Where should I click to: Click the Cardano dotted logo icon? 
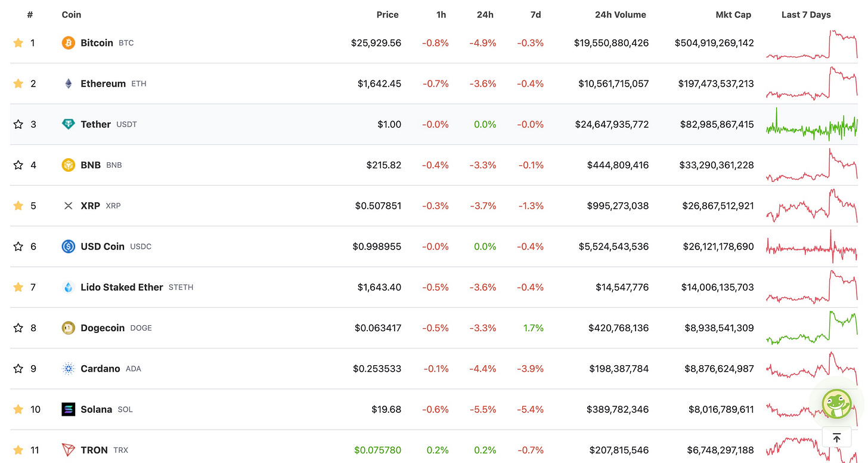click(x=69, y=369)
